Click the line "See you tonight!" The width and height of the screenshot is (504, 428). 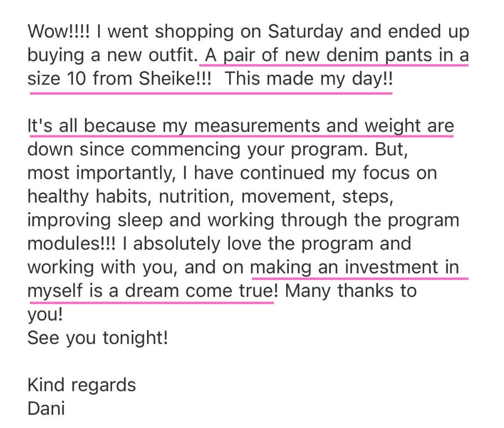[x=97, y=337]
